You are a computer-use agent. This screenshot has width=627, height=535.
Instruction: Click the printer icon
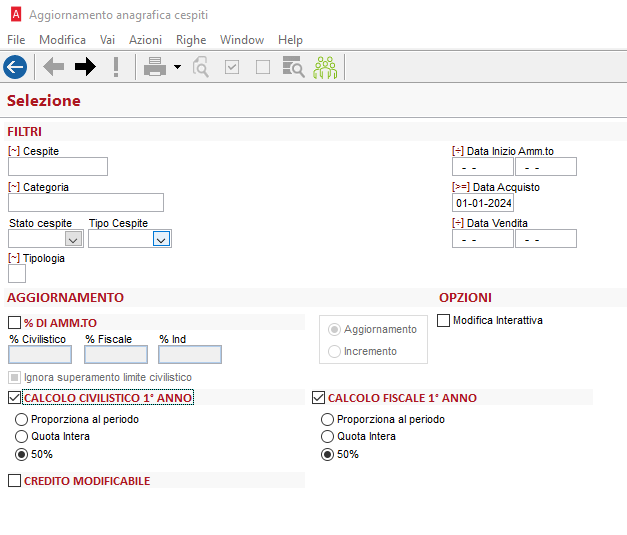[x=155, y=66]
